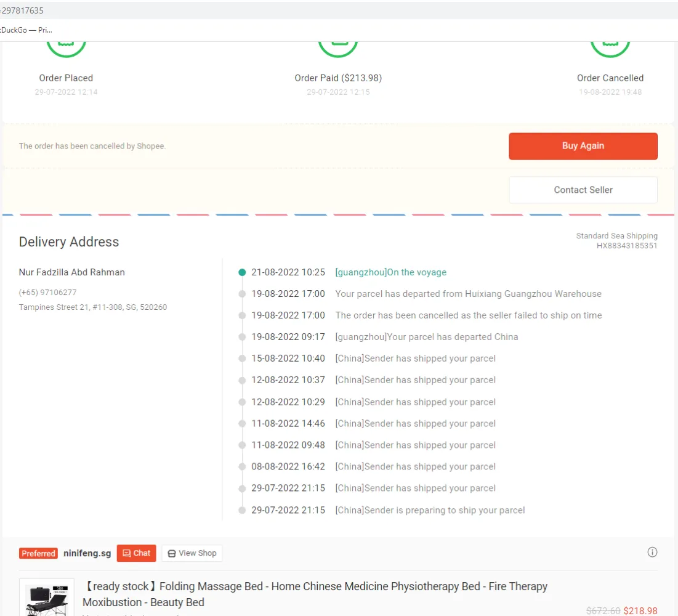This screenshot has width=678, height=616.
Task: Select the DuckGo browser tab
Action: click(x=26, y=30)
